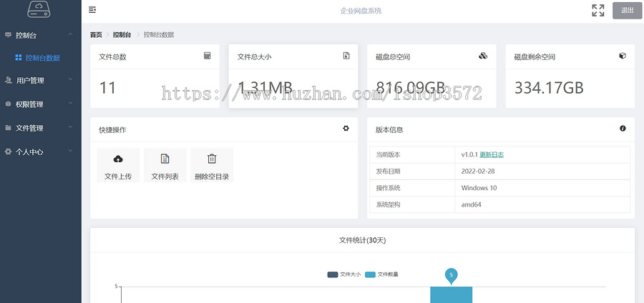Click the cloud drive logo icon
Viewport: 644px width, 303px height.
point(39,9)
